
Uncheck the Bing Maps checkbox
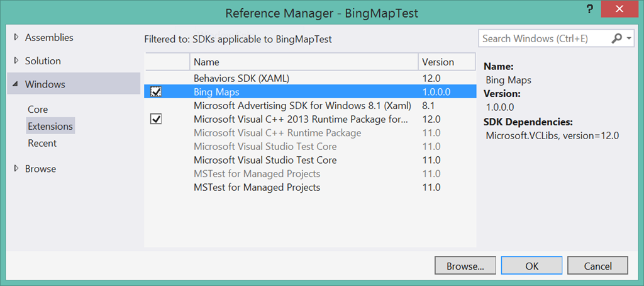coord(156,92)
